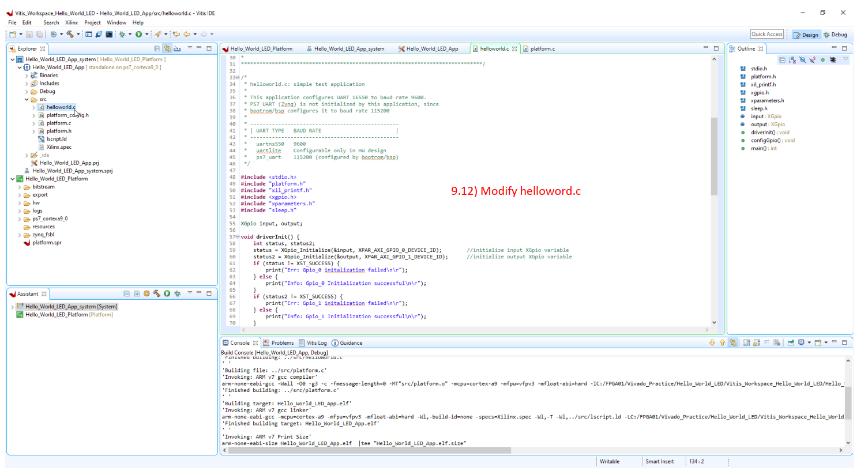
Task: Click the Save All toolbar icon
Action: pos(39,35)
